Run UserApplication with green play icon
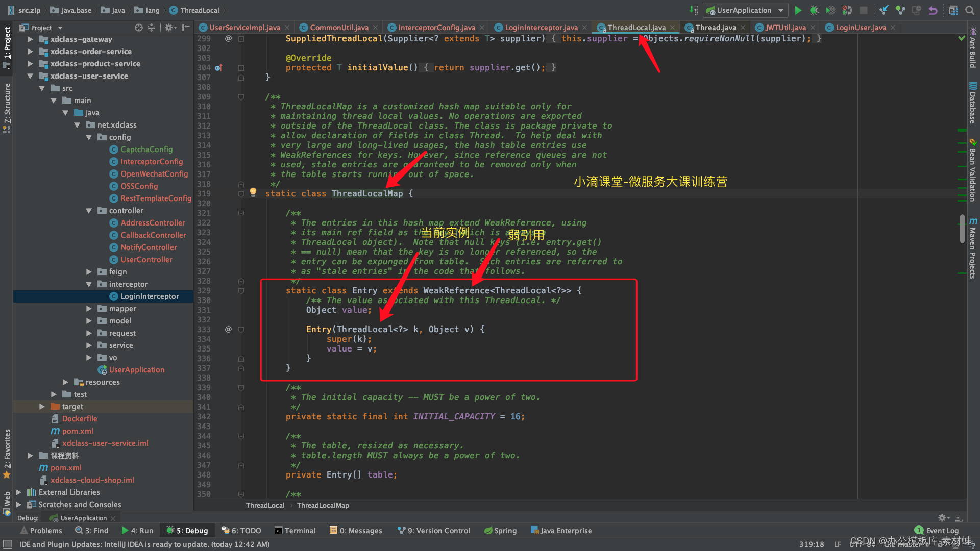This screenshot has width=980, height=551. click(x=798, y=10)
